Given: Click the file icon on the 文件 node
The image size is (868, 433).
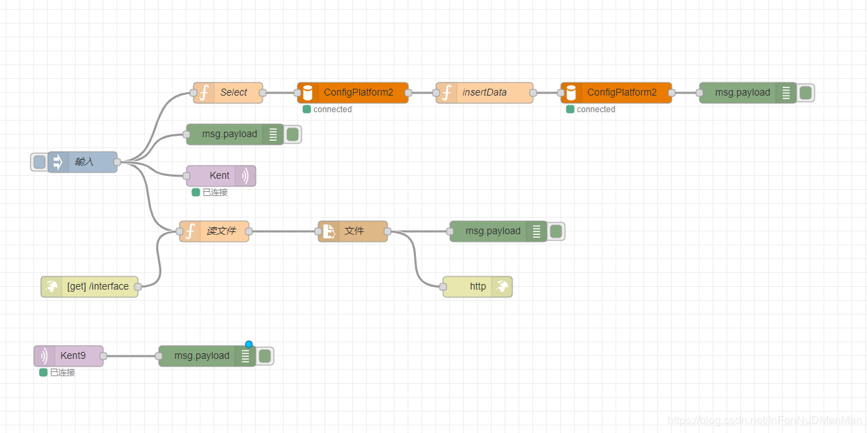Looking at the screenshot, I should [329, 231].
